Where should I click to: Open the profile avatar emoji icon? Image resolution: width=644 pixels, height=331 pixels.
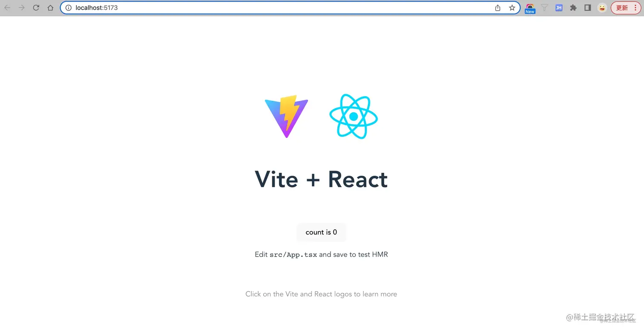tap(602, 8)
